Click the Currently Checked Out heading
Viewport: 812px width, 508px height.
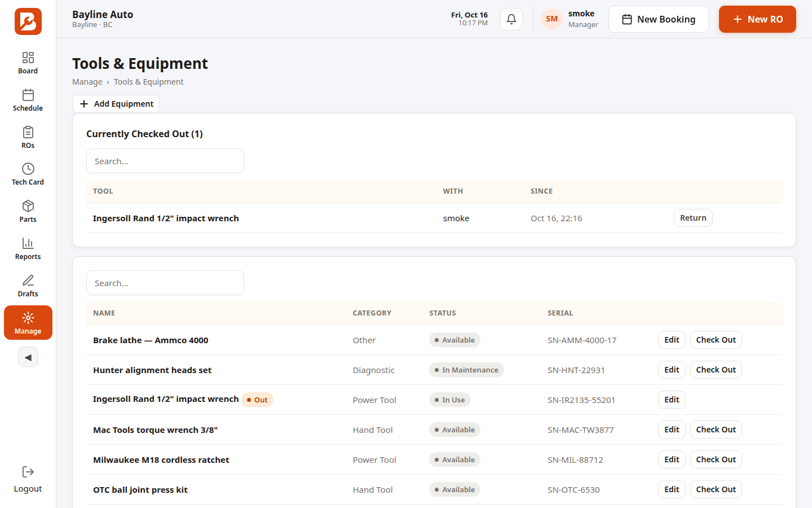click(x=144, y=134)
